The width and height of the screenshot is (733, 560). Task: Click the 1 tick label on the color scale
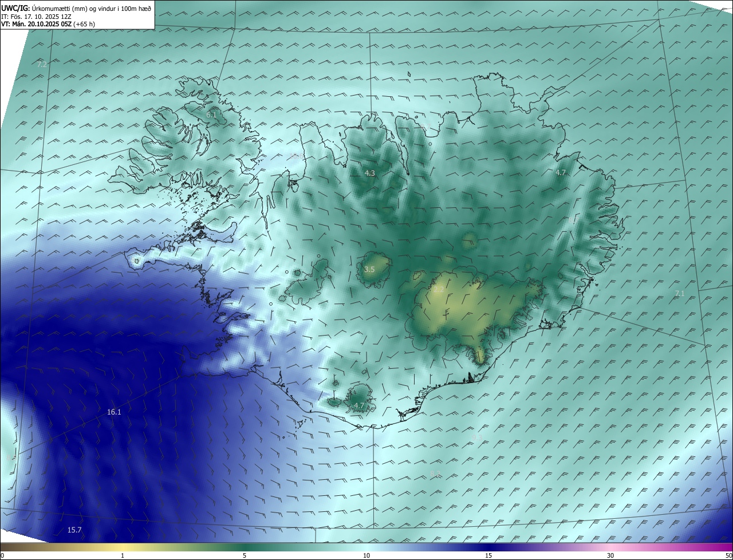[x=123, y=555]
